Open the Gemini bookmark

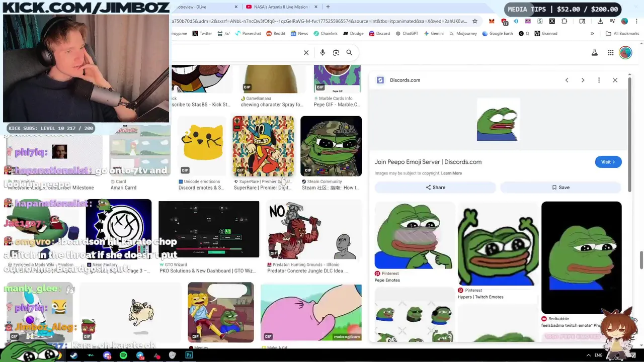433,34
